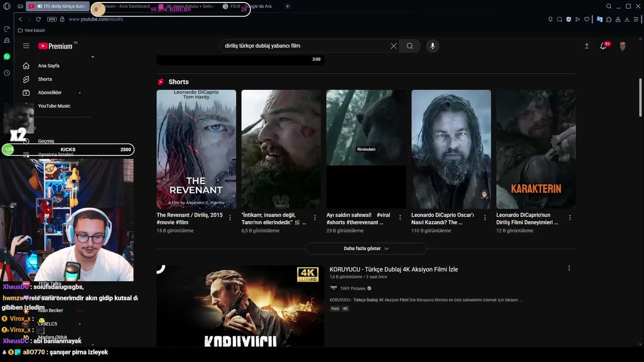Switch to the Instagram Gelen Kutusu tab
This screenshot has height=362, width=644.
coord(187,7)
